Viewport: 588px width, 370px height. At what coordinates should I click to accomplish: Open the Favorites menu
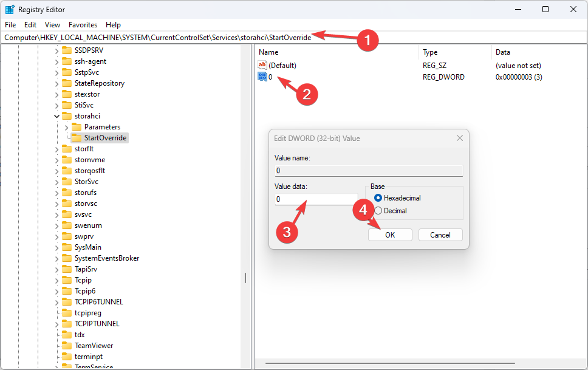[83, 25]
